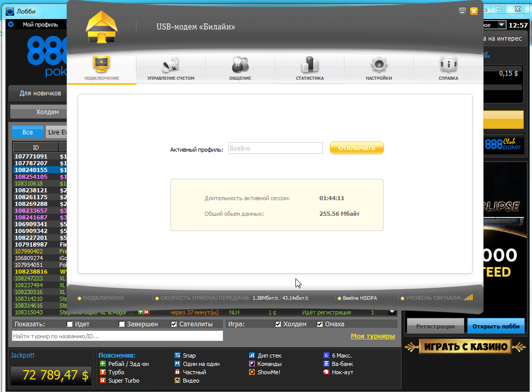Toggle the Идет checkbox in poker lobby
This screenshot has width=532, height=392.
(x=70, y=324)
